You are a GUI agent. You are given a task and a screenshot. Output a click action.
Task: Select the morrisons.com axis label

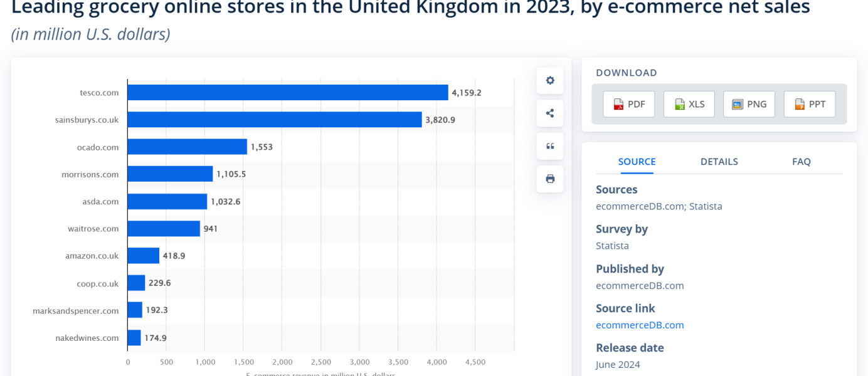[90, 174]
